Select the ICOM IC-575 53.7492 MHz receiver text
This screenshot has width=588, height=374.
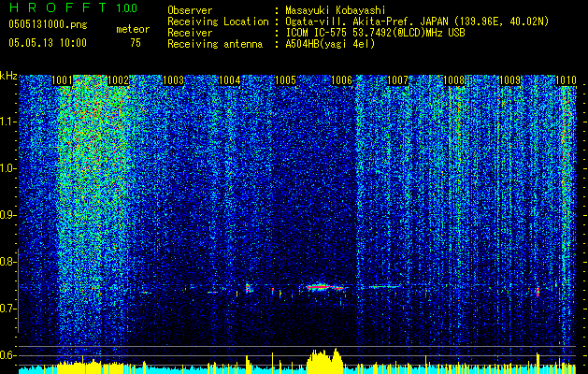point(375,33)
